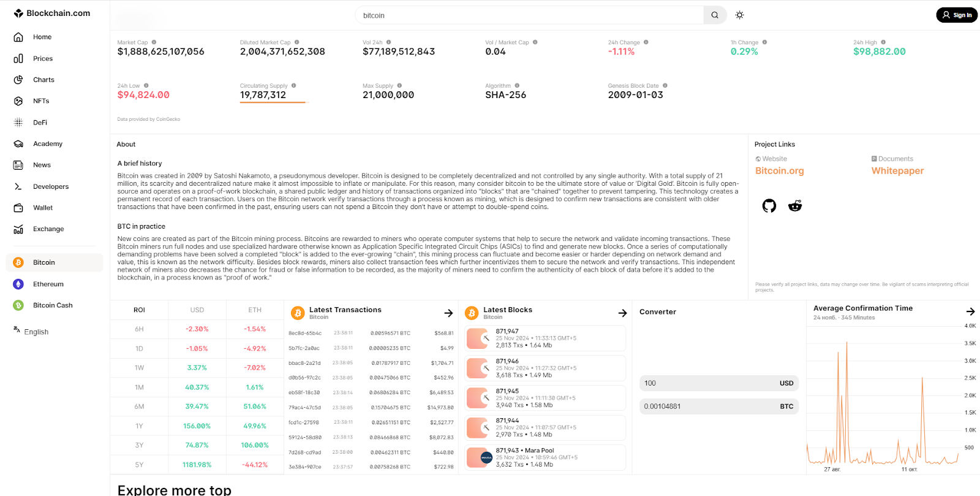Click Diluted Market Cap info icon
Image resolution: width=980 pixels, height=496 pixels.
pos(296,42)
